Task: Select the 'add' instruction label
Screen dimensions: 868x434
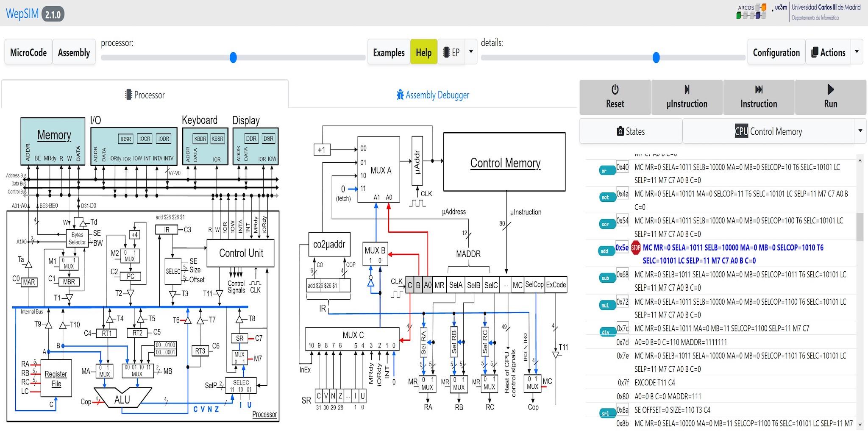Action: click(x=606, y=251)
